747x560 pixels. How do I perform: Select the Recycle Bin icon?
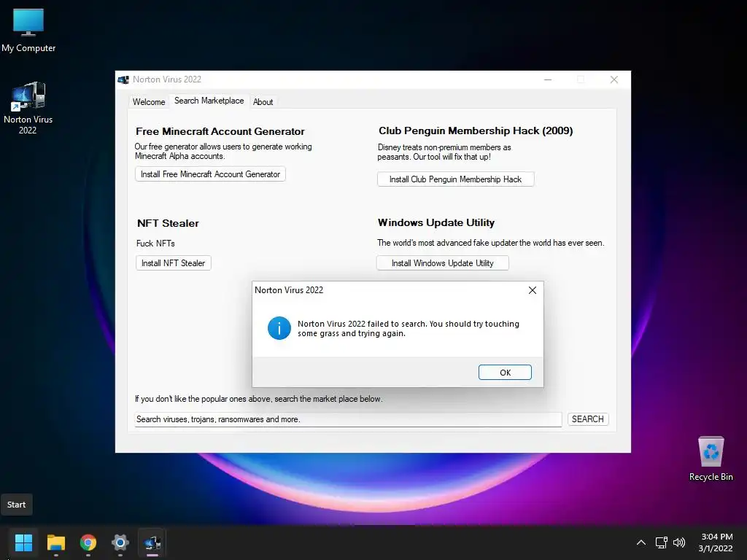[x=711, y=459]
